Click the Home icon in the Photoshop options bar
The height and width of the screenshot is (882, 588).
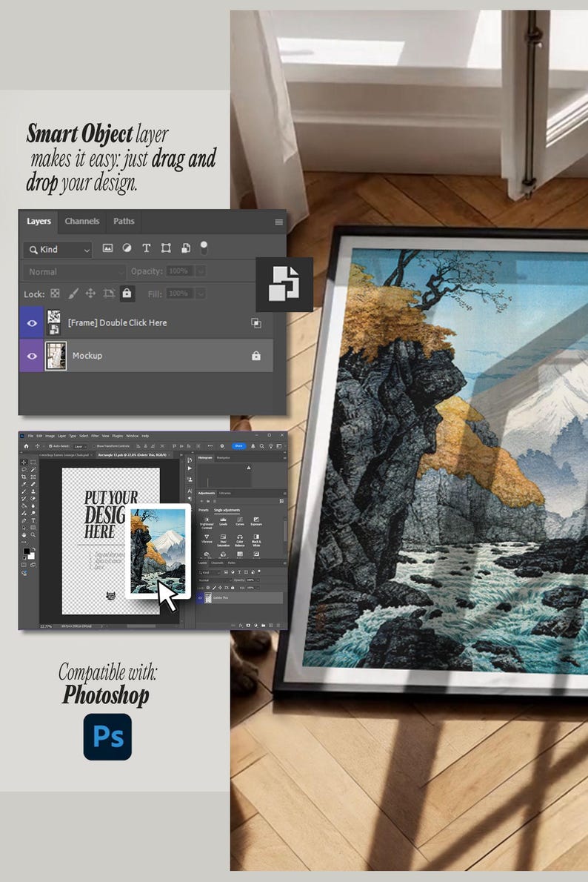click(27, 446)
